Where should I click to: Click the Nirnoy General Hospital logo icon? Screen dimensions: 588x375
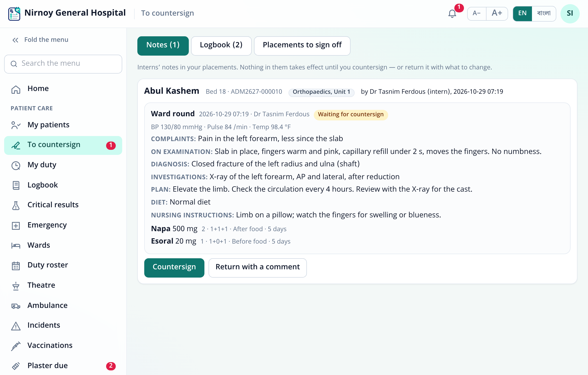(x=14, y=14)
